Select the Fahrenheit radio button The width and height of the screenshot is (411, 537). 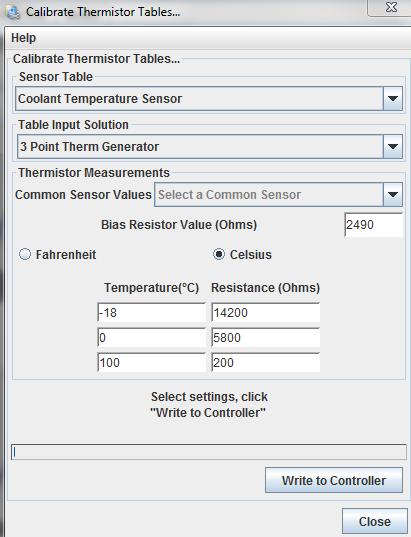(x=25, y=254)
